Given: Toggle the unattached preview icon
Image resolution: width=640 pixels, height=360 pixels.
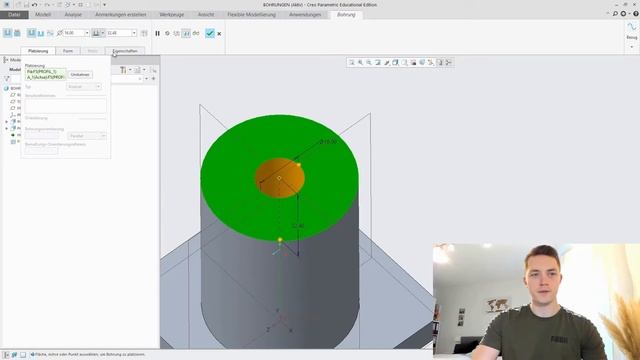Looking at the screenshot, I should [176, 33].
